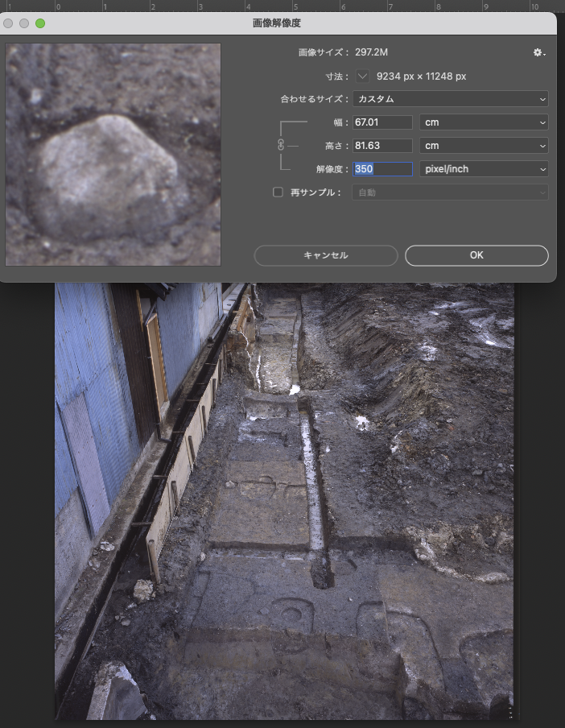Change the 解像度 pixel/inch unit dropdown
565x728 pixels.
pyautogui.click(x=483, y=169)
